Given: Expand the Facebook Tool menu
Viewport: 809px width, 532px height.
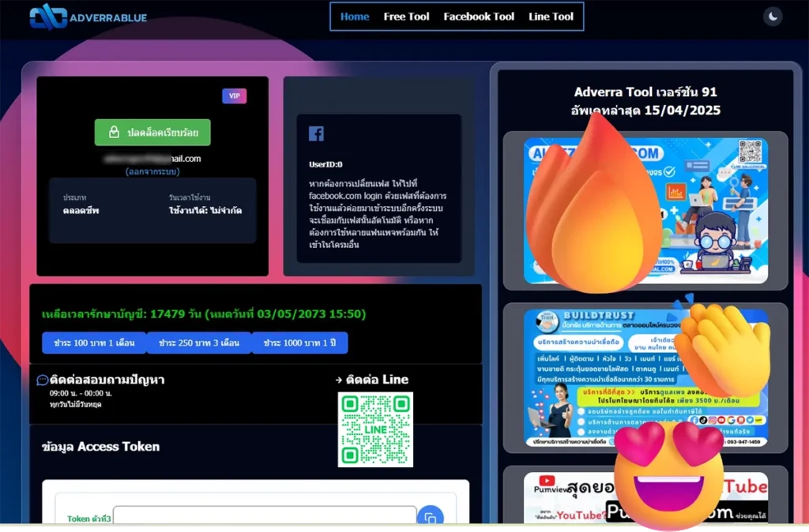Looking at the screenshot, I should click(x=479, y=17).
